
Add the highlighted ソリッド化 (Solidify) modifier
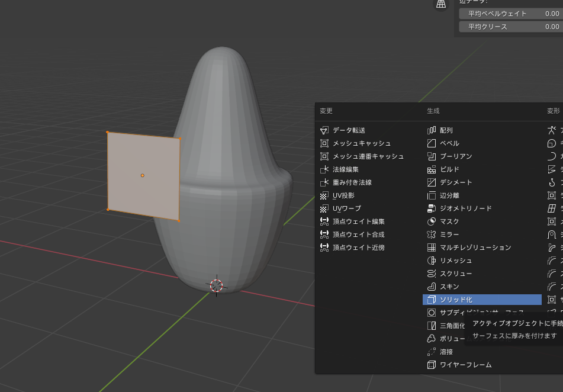[482, 300]
